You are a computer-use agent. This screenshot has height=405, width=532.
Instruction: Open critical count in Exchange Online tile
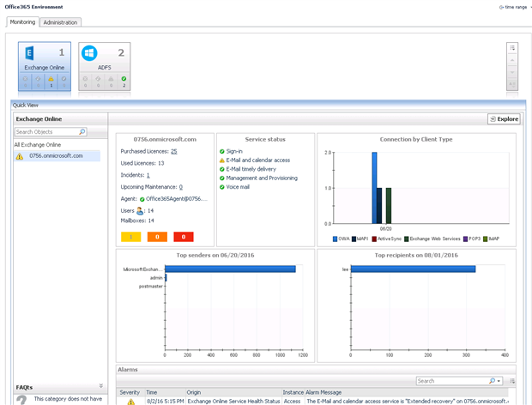tap(38, 82)
